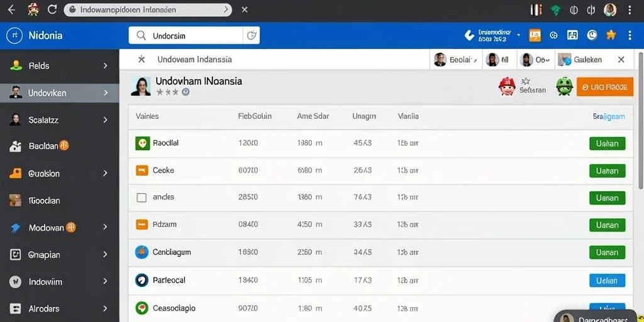644x322 pixels.
Task: Click the green Android robot icon
Action: tap(564, 87)
